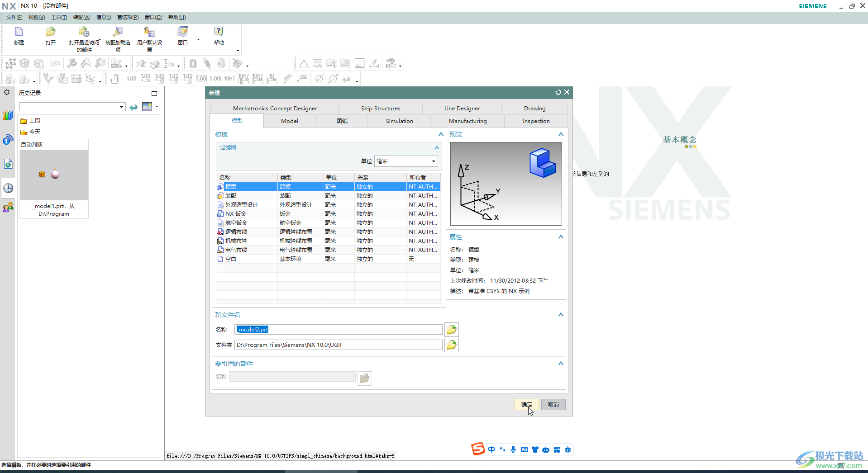The height and width of the screenshot is (473, 868).
Task: Select the 航空钣金 template row
Action: click(x=328, y=223)
